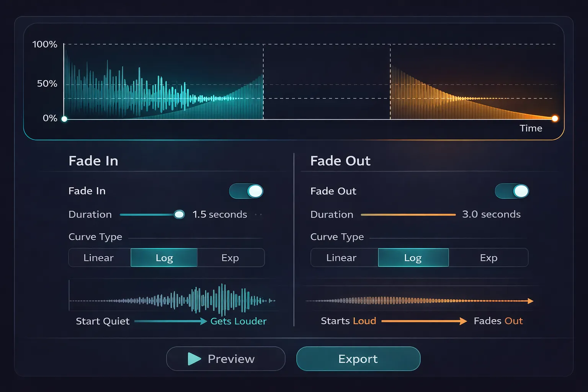588x392 pixels.
Task: Click the glowing fade-out end point marker
Action: [554, 119]
